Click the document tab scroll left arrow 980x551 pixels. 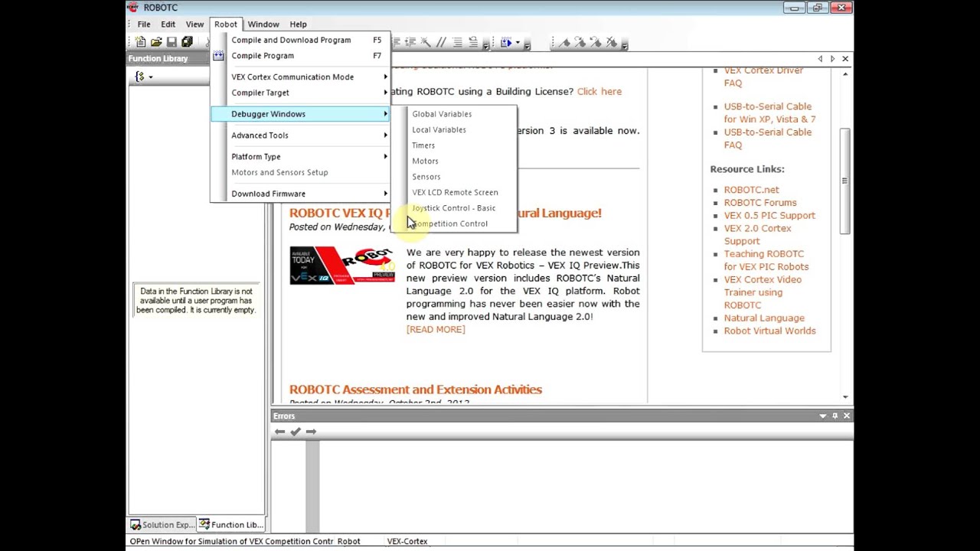tap(820, 59)
